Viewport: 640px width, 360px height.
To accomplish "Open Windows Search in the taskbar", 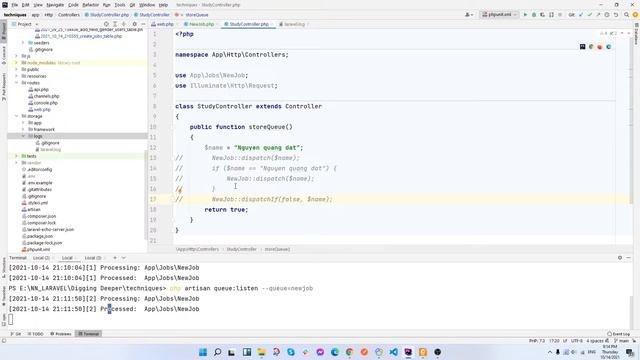I will 218,352.
